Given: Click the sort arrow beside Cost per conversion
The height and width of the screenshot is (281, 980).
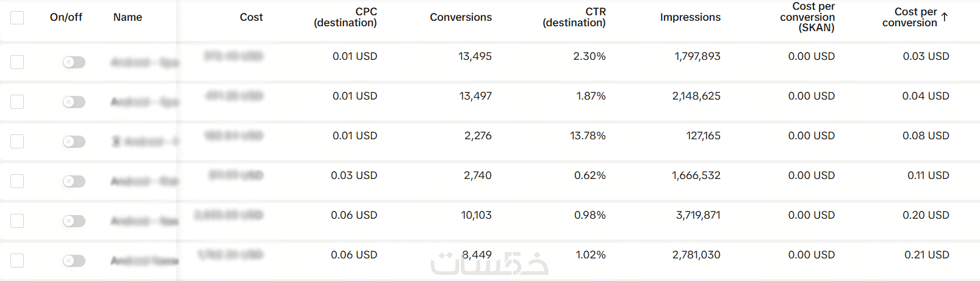Looking at the screenshot, I should coord(945,17).
